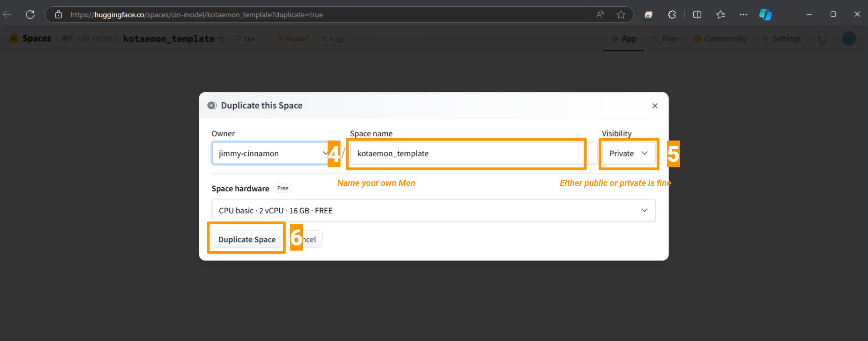This screenshot has width=868, height=341.
Task: Click the site info lock icon
Action: point(59,15)
